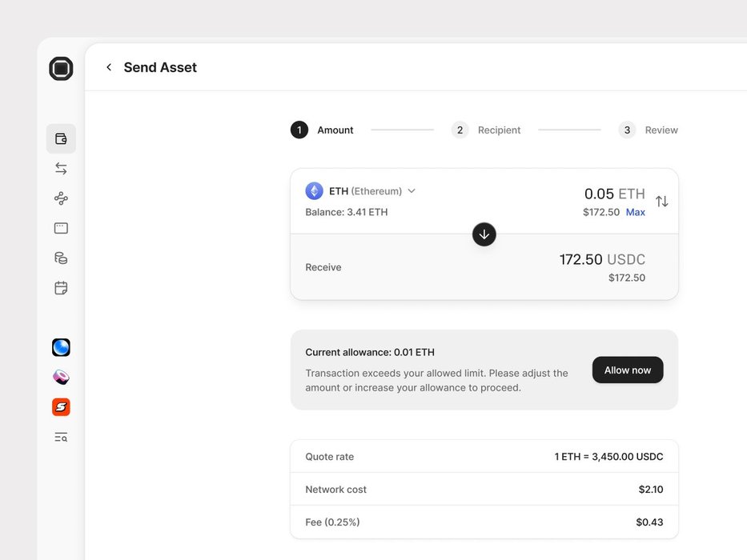Click the $0.43 fee value

pos(649,522)
